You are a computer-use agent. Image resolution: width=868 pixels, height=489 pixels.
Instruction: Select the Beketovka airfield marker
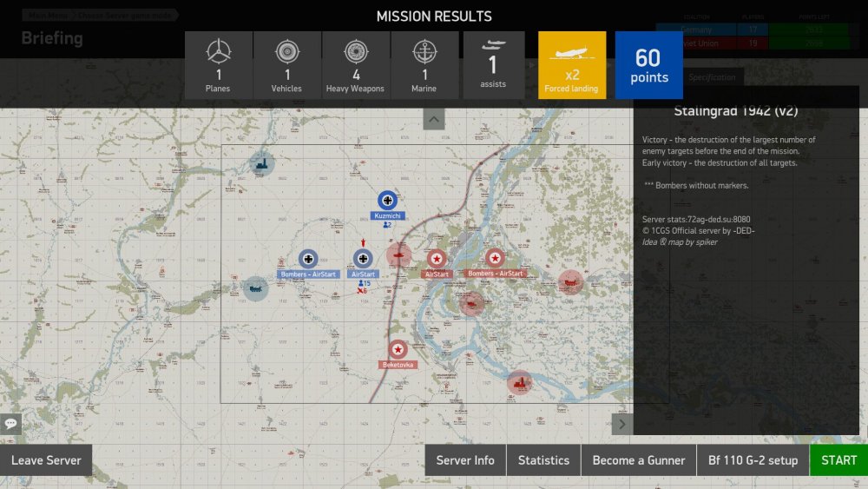coord(398,349)
